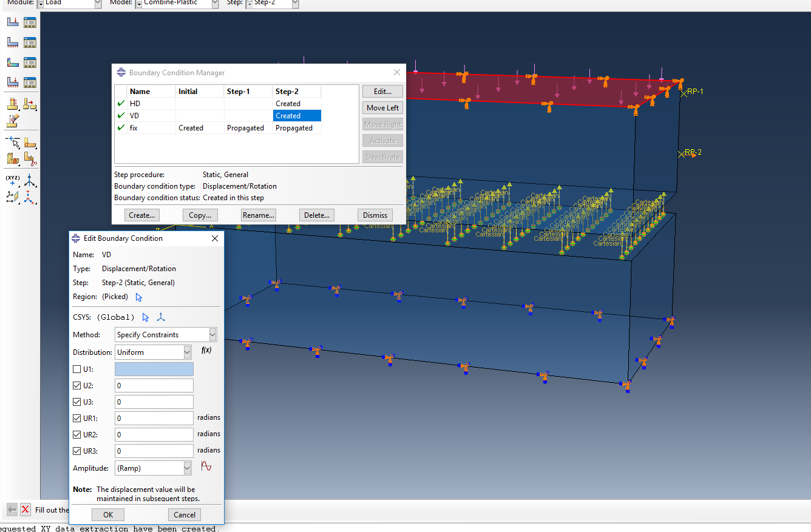Enable the U1 checkbox
The image size is (811, 532).
coord(76,369)
